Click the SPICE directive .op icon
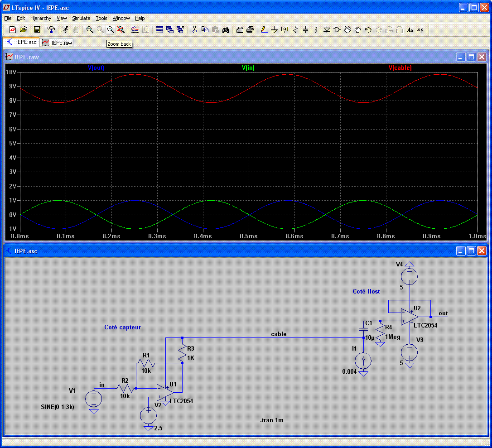 [420, 30]
